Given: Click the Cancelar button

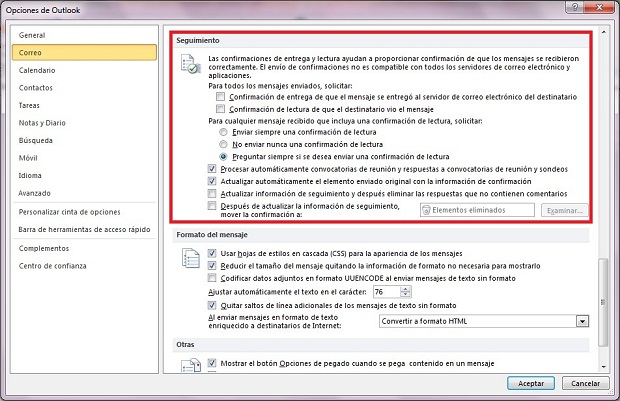Looking at the screenshot, I should 585,383.
